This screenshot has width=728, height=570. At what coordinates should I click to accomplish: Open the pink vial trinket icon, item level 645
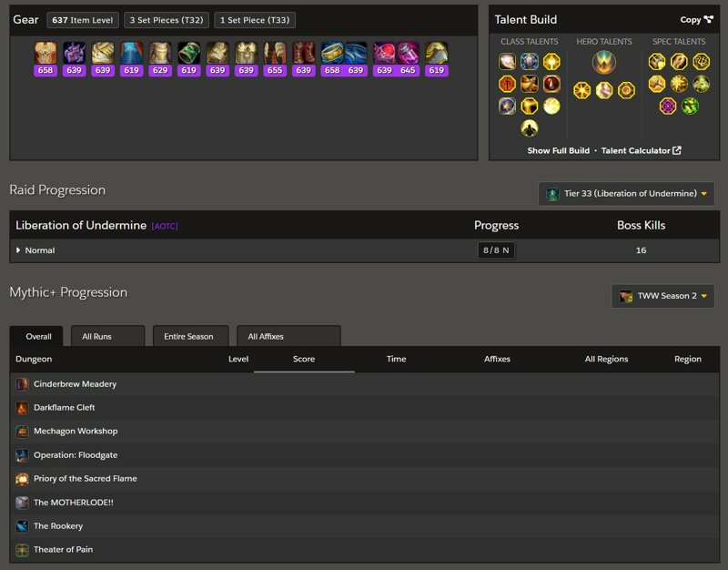coord(408,53)
